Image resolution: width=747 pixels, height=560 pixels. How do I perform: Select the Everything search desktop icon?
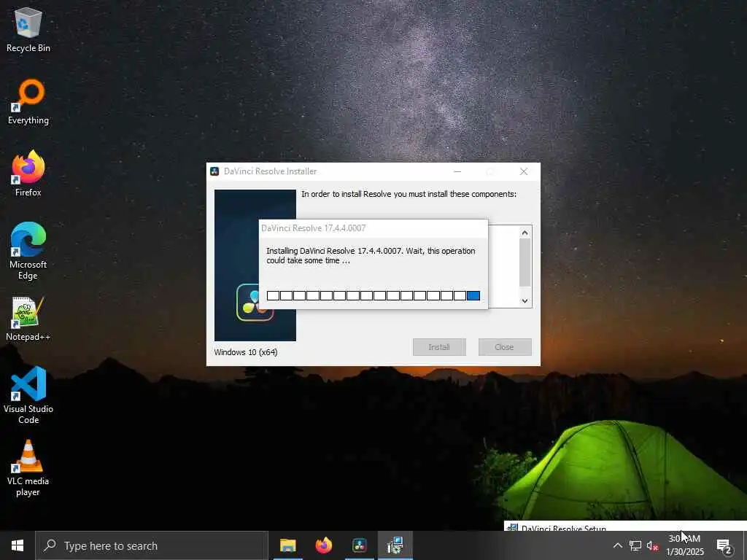click(x=28, y=102)
